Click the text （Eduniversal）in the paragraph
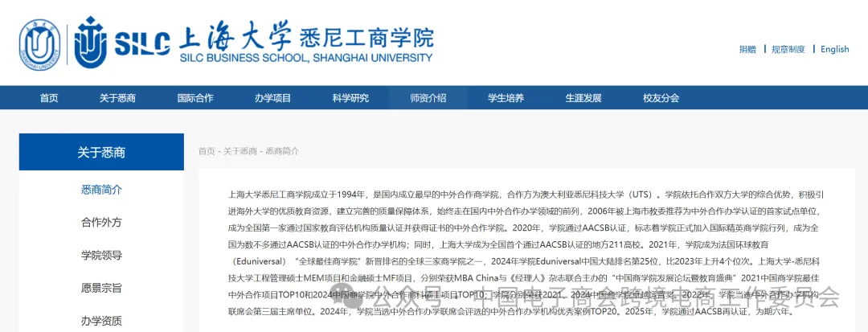Screen dimensions: 868x332 [259, 261]
